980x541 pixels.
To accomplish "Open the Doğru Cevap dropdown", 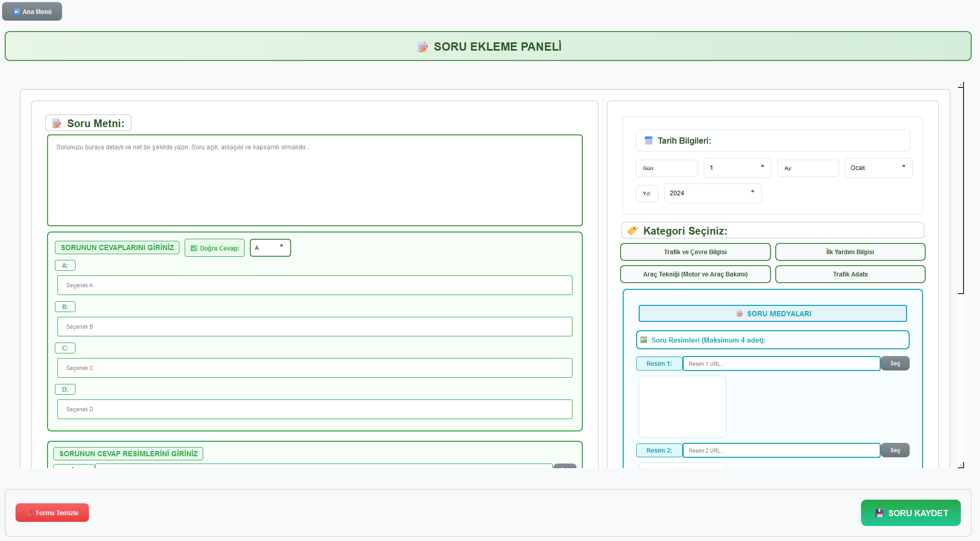I will click(270, 248).
